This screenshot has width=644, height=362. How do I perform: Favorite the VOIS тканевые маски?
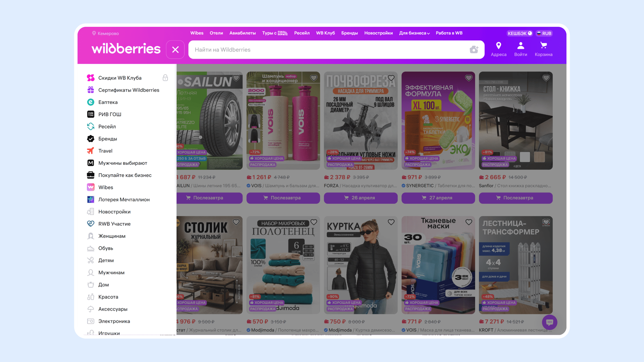click(468, 222)
